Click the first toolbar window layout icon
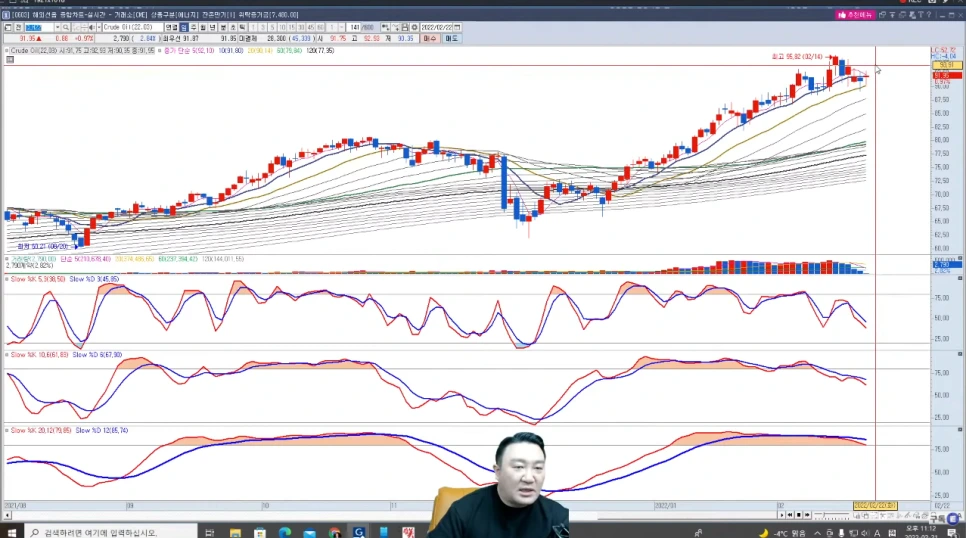The image size is (966, 538). [8, 28]
